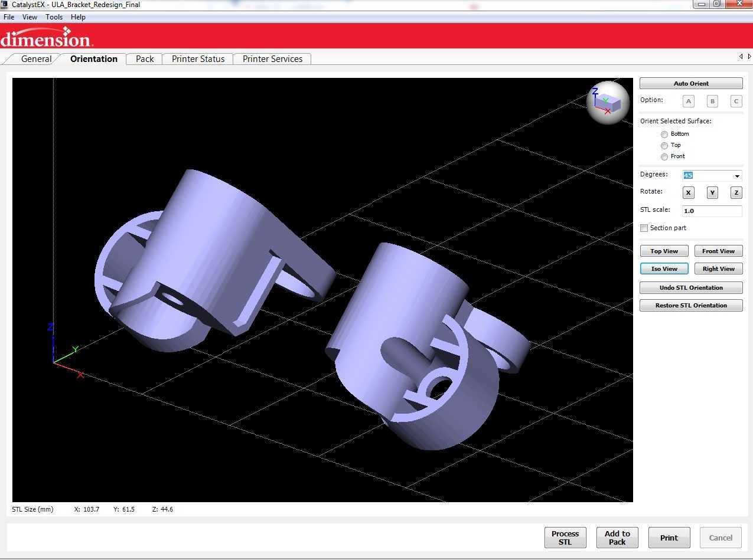Click the Dimension logo in the banner

46,37
